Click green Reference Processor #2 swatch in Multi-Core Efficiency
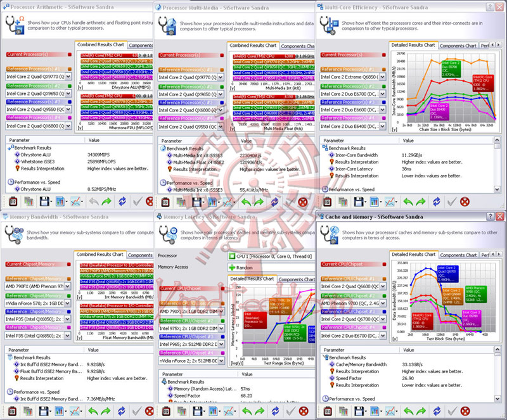The height and width of the screenshot is (420, 507). (x=384, y=86)
